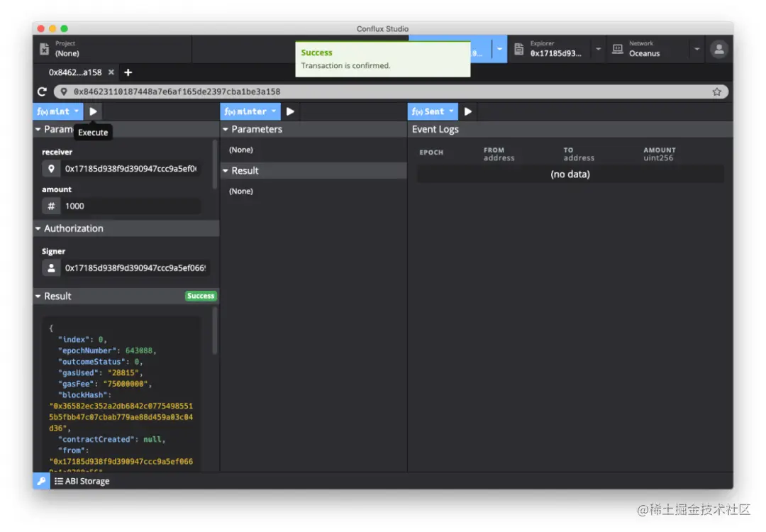Execute the minter function play button
Viewport: 766px width, 532px height.
pyautogui.click(x=290, y=111)
